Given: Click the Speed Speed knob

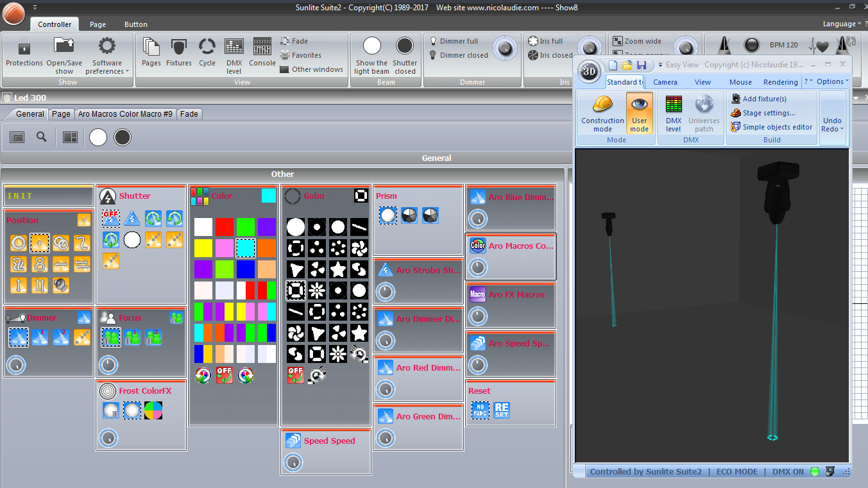Looking at the screenshot, I should (x=293, y=462).
